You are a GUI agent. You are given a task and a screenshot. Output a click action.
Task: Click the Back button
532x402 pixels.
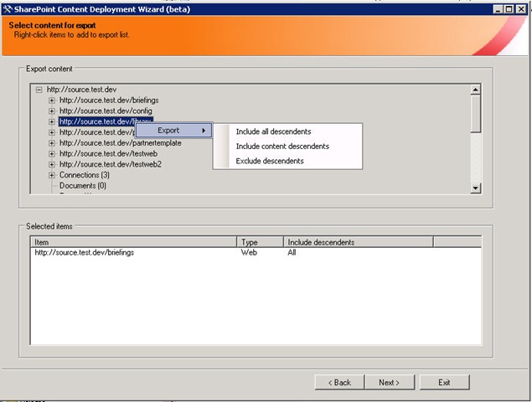click(x=339, y=383)
